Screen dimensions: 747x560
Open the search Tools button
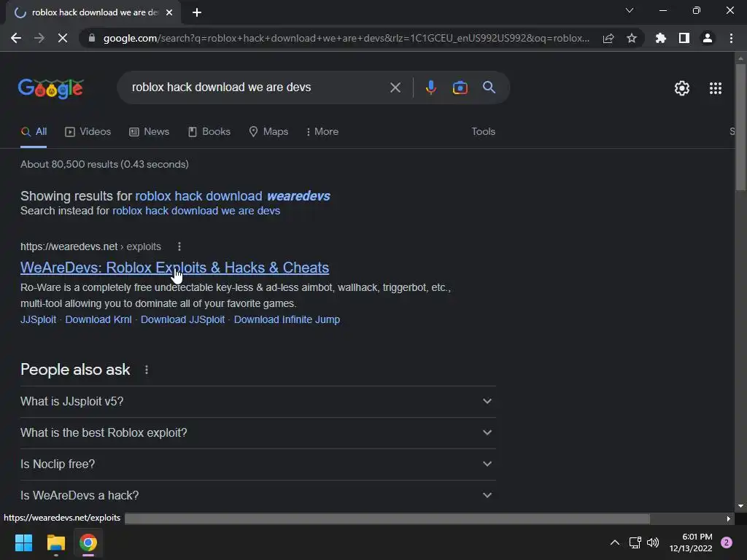[483, 132]
